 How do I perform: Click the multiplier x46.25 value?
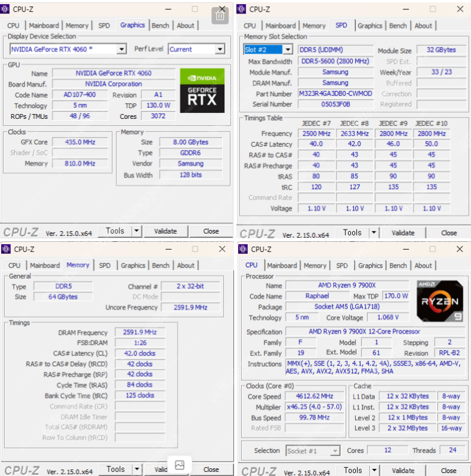[314, 407]
